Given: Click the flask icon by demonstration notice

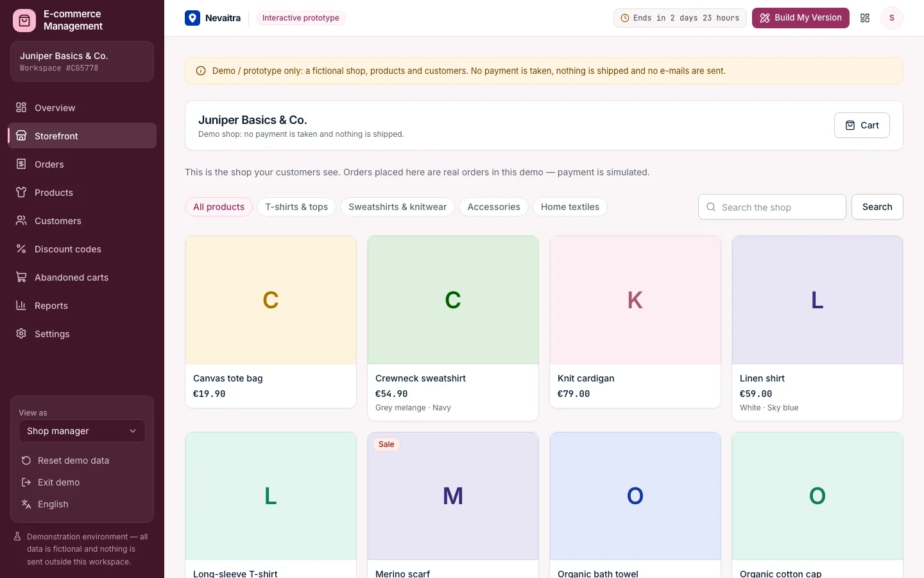Looking at the screenshot, I should click(x=18, y=537).
